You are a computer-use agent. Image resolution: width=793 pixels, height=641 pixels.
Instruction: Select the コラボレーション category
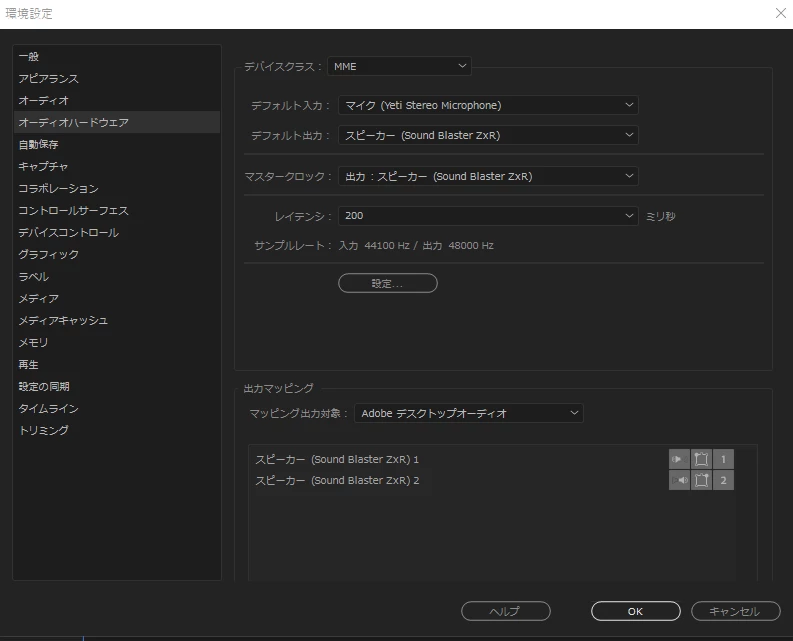tap(117, 188)
